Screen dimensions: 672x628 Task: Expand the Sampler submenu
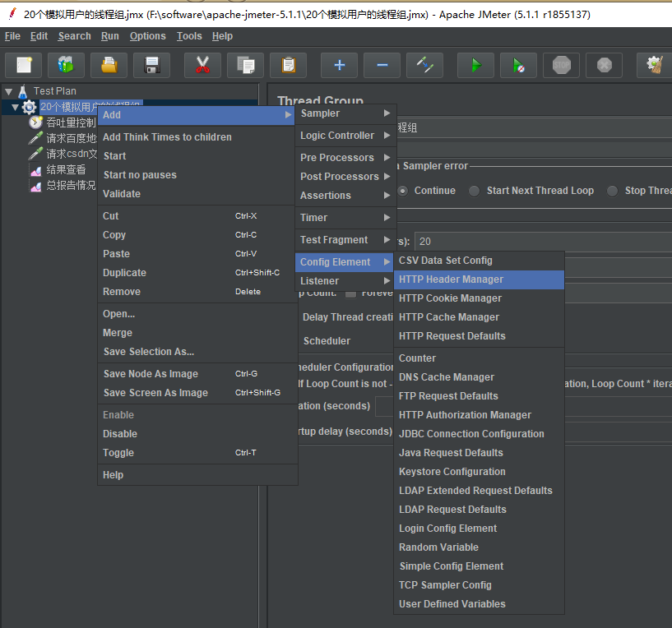345,113
